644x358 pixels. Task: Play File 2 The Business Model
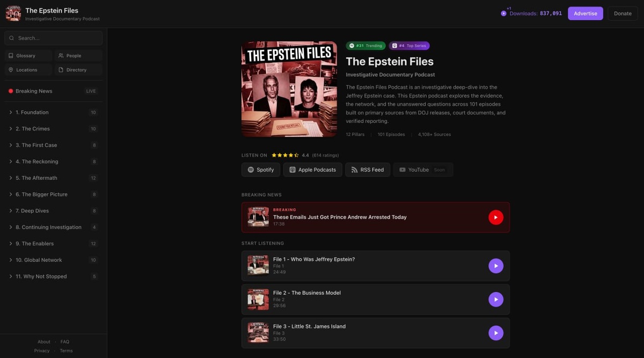click(496, 299)
